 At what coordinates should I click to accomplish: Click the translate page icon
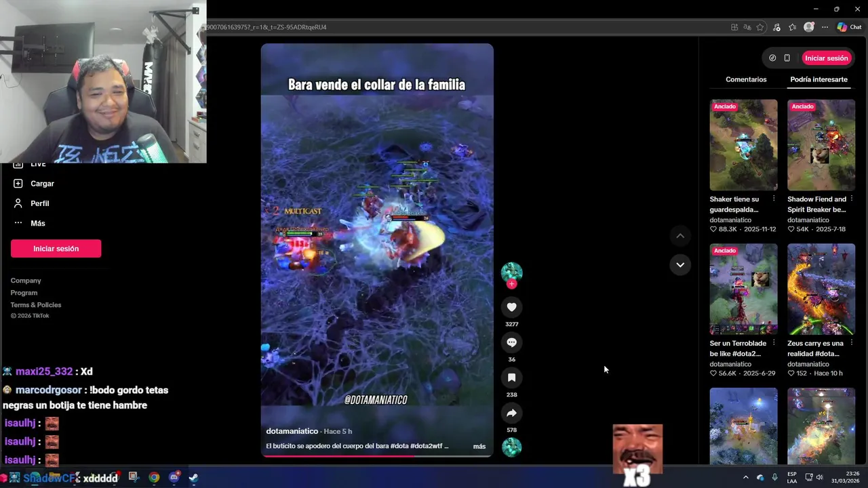click(x=747, y=27)
